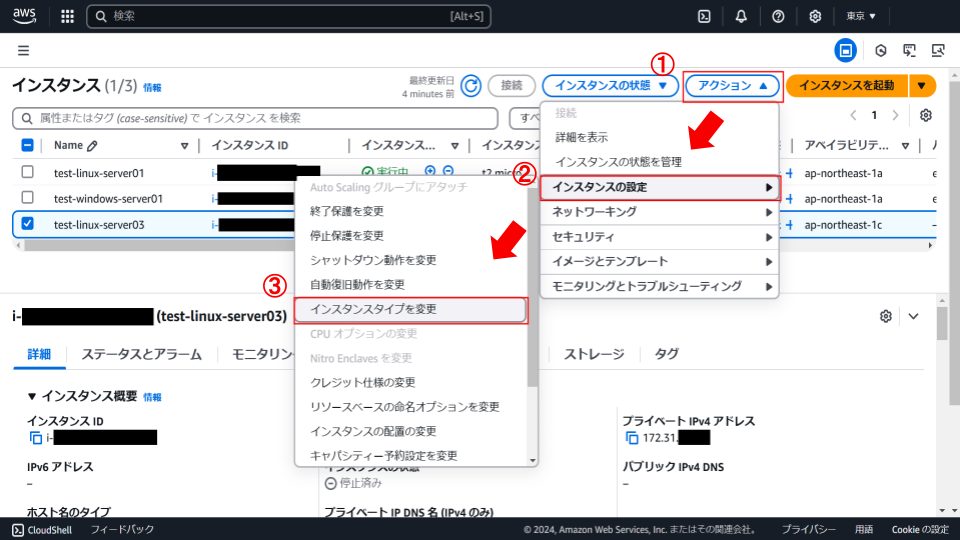This screenshot has width=960, height=540.
Task: Click the instance filter search field
Action: tap(255, 118)
